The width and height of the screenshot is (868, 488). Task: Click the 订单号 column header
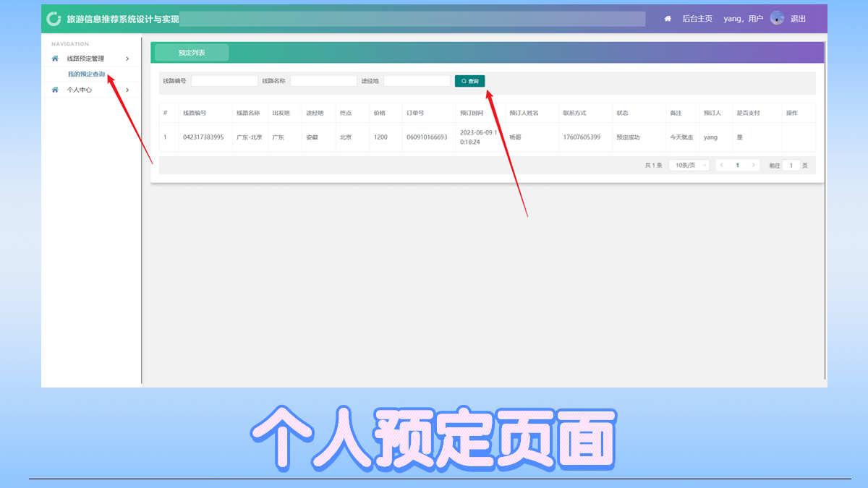tap(415, 114)
